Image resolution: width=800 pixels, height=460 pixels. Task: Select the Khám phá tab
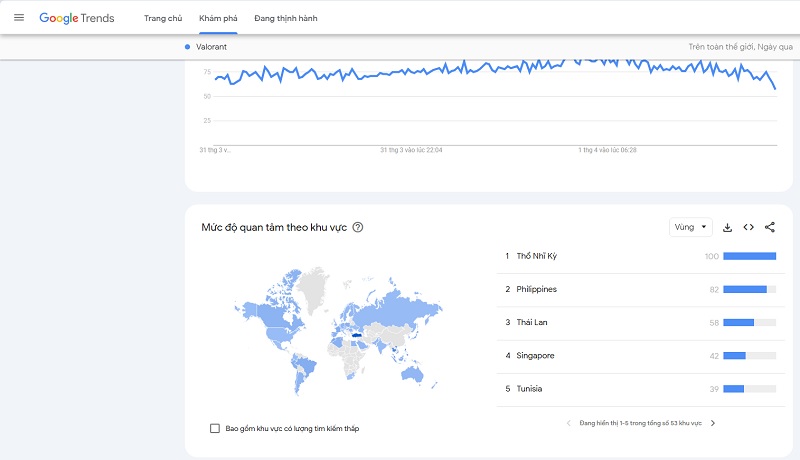218,18
